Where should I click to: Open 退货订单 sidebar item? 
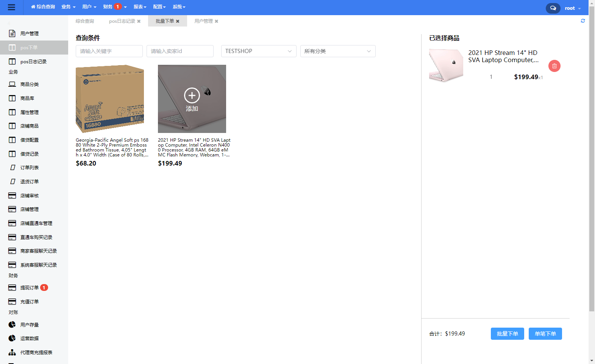click(34, 181)
